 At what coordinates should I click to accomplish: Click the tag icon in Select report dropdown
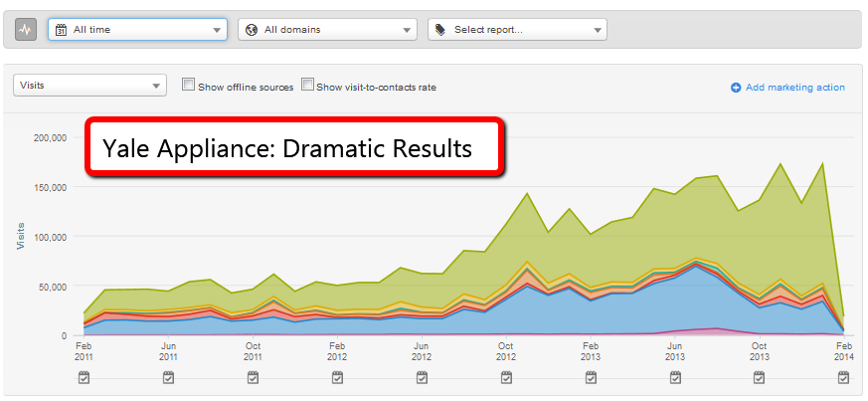pos(440,30)
